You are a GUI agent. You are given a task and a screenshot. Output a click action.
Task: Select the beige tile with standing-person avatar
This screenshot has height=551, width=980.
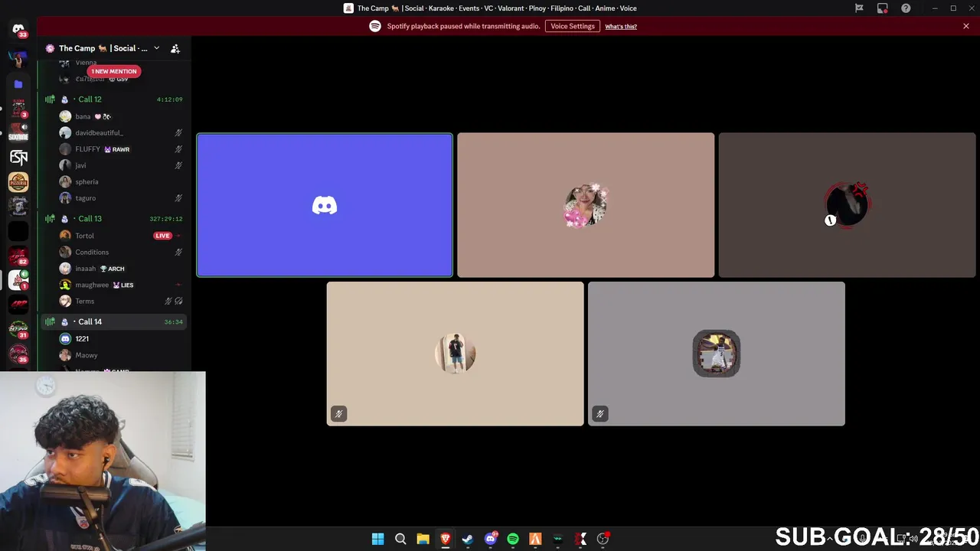click(x=455, y=354)
